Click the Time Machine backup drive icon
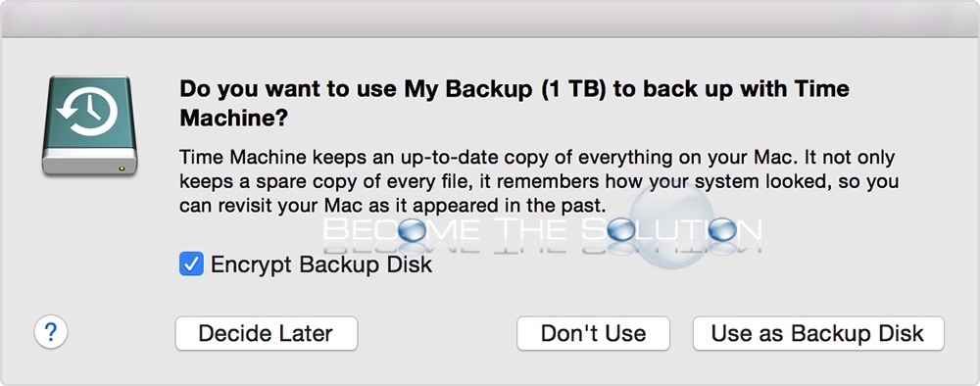Viewport: 980px width, 386px height. click(x=89, y=125)
